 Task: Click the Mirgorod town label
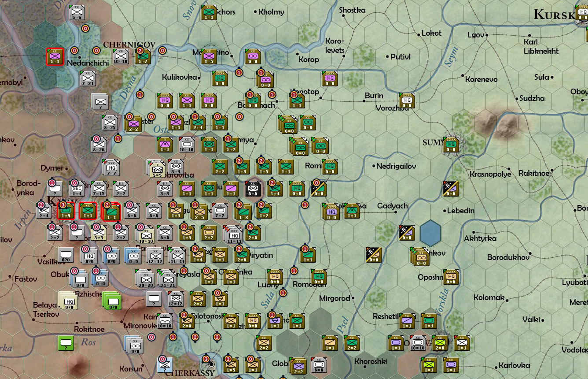pos(335,298)
